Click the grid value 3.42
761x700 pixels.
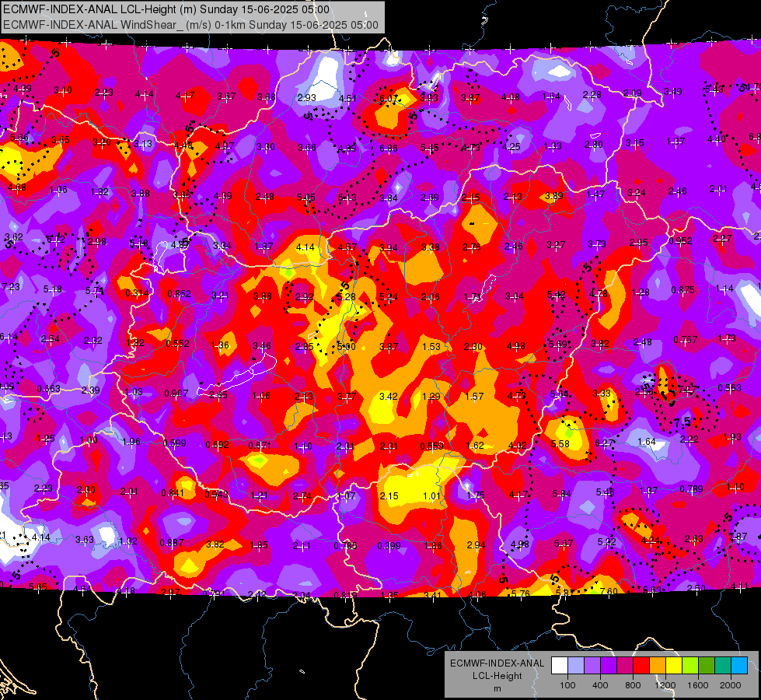pos(388,397)
